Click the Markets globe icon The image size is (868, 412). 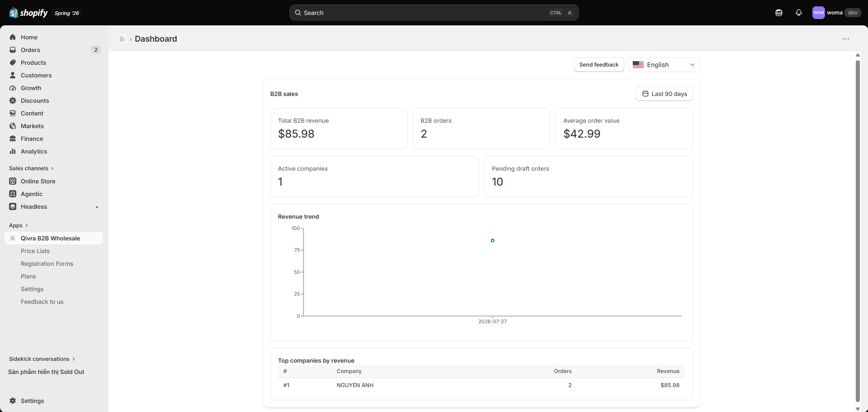point(13,126)
